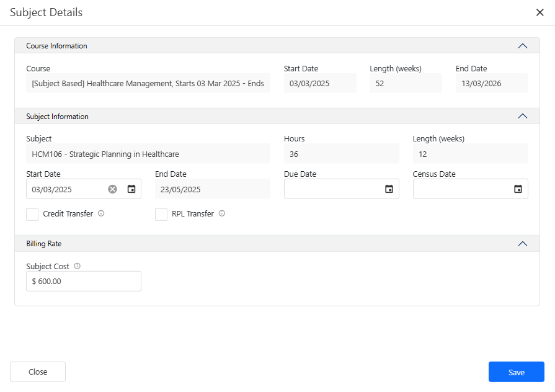The width and height of the screenshot is (555, 392).
Task: Click the Due Date input field
Action: point(332,189)
